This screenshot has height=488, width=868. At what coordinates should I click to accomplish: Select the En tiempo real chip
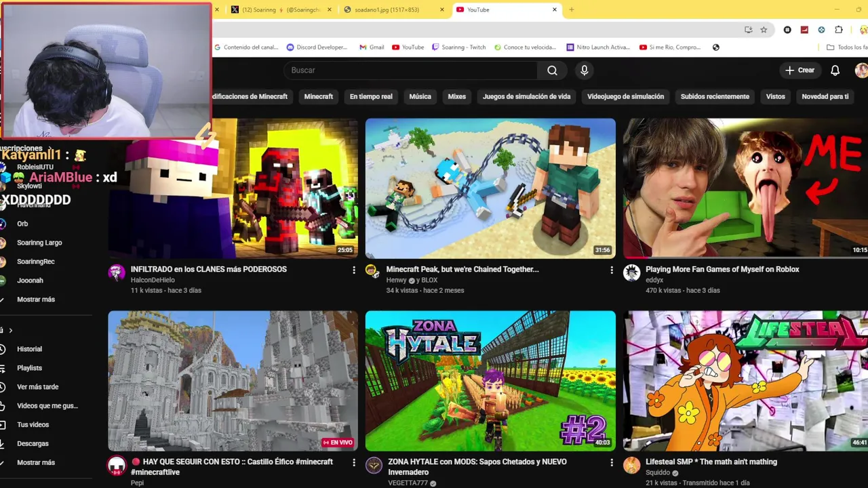coord(371,96)
